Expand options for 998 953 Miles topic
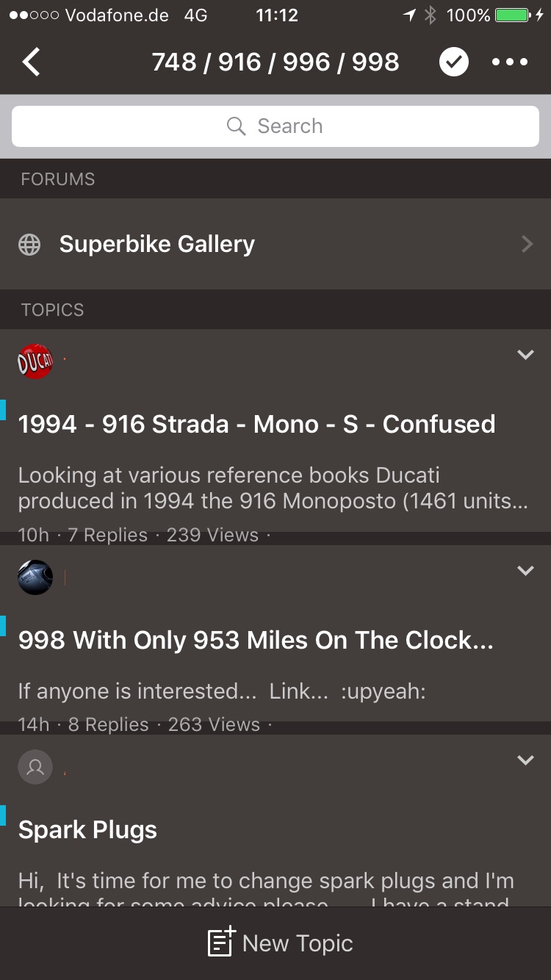 525,570
